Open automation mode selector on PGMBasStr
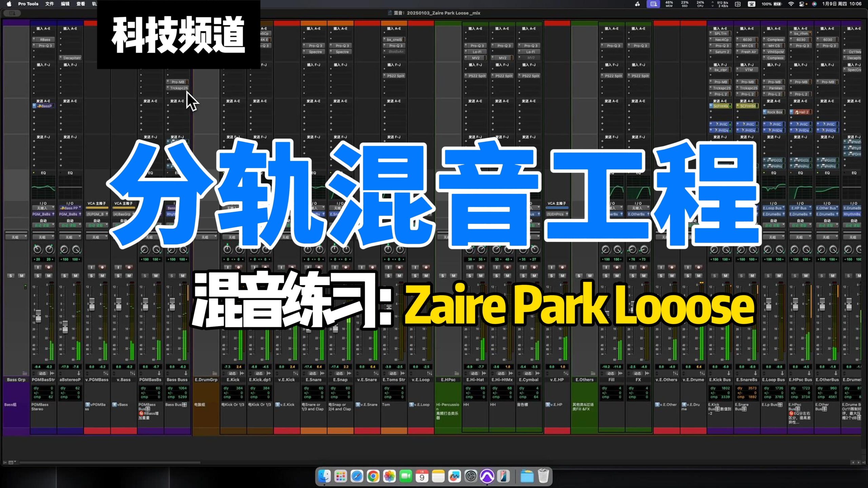The width and height of the screenshot is (868, 488). coord(43,225)
